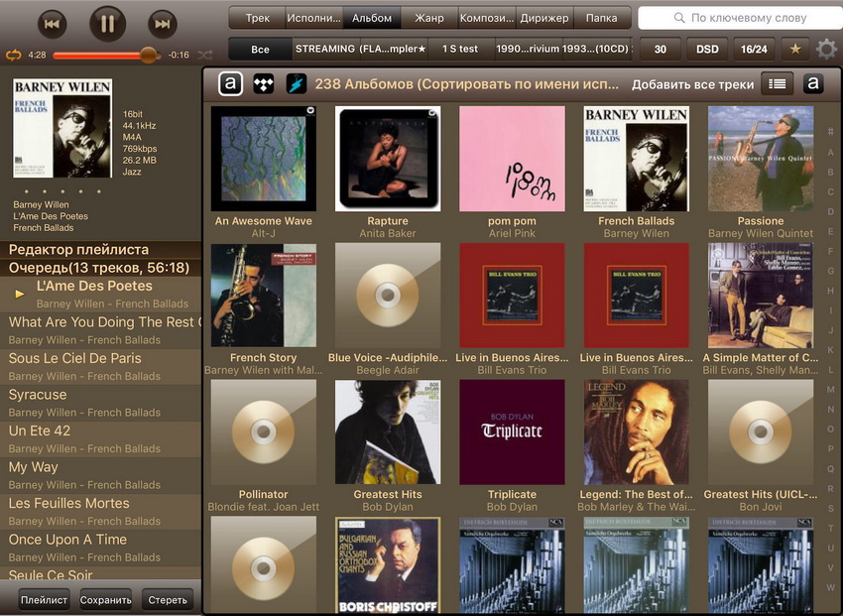
Task: Click the playback progress slider knob
Action: coord(148,55)
